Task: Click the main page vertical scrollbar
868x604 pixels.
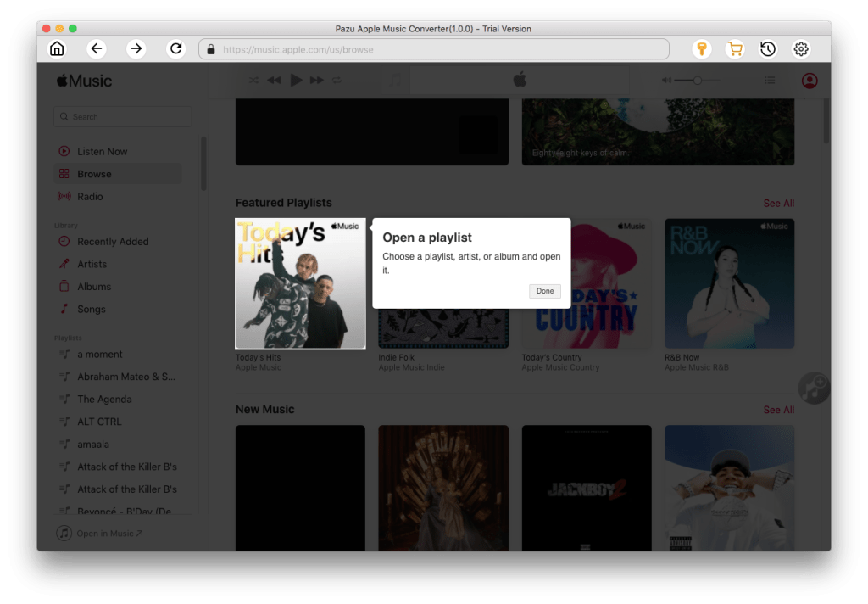Action: click(826, 120)
